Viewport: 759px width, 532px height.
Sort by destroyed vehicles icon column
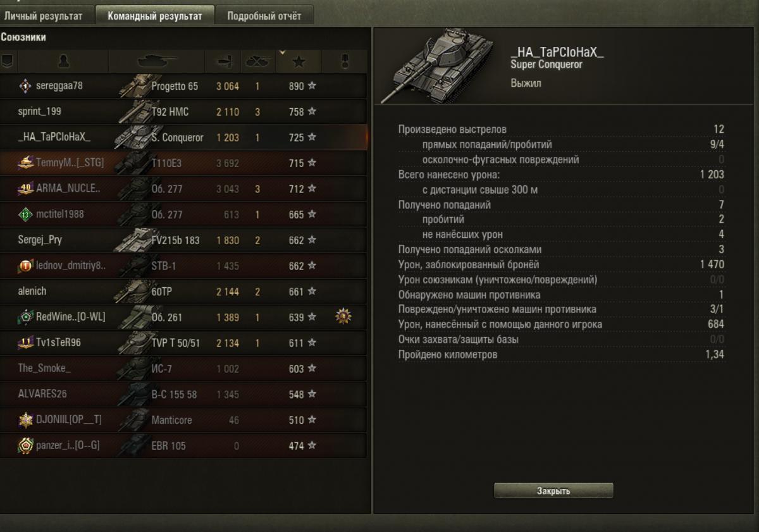[x=258, y=61]
